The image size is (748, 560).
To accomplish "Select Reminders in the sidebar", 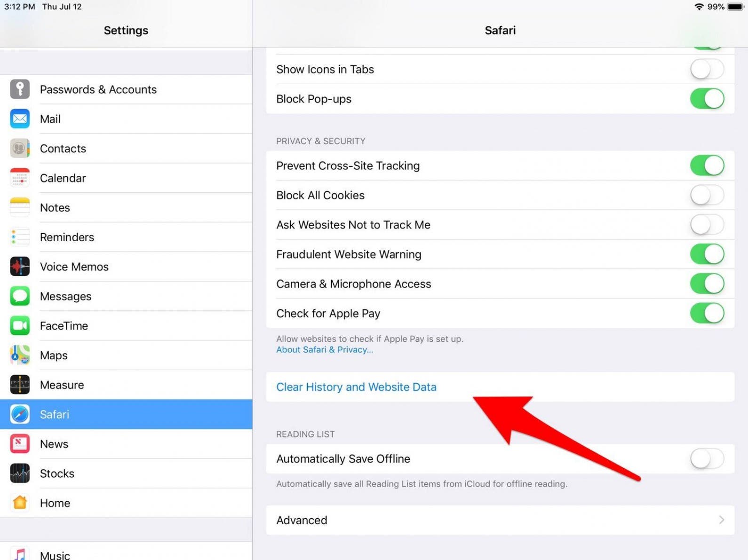I will click(x=67, y=237).
